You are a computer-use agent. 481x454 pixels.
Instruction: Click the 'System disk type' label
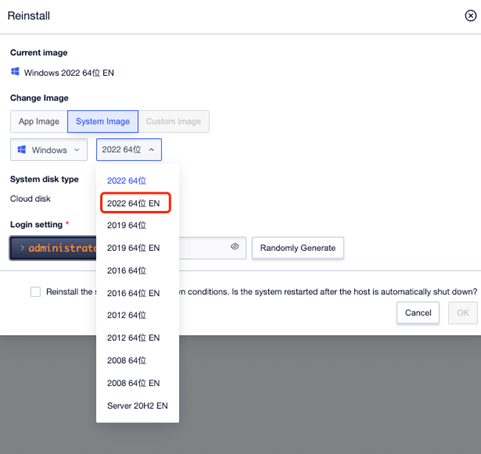coord(44,179)
